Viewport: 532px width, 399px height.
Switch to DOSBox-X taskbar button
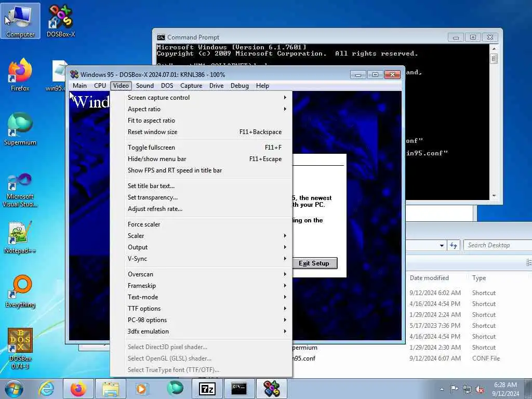pos(271,389)
